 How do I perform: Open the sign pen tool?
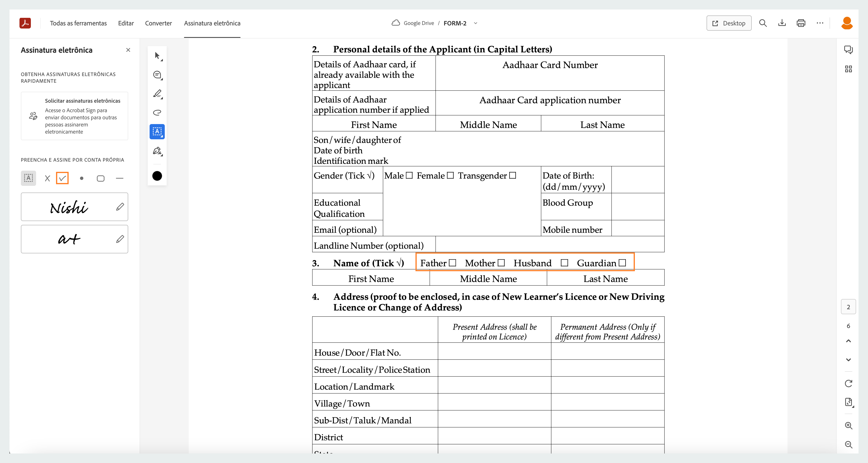(x=157, y=151)
